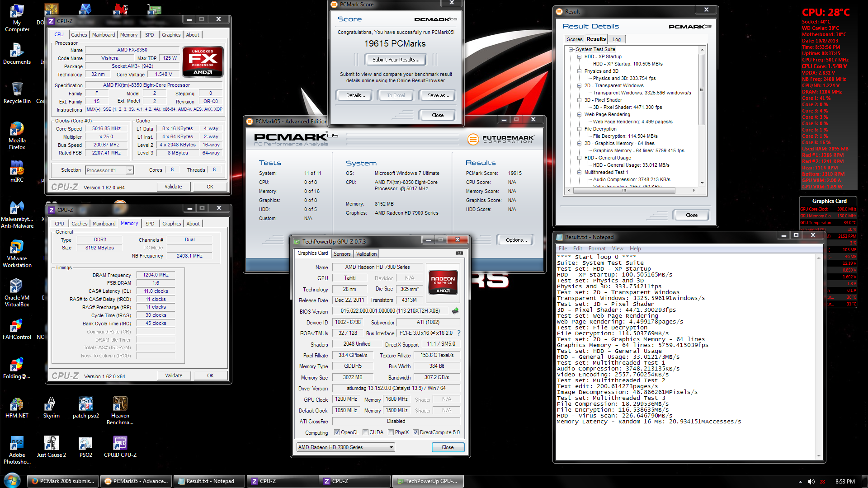Click down arrow of Notepad vertical scrollbar
The width and height of the screenshot is (868, 488).
(819, 456)
